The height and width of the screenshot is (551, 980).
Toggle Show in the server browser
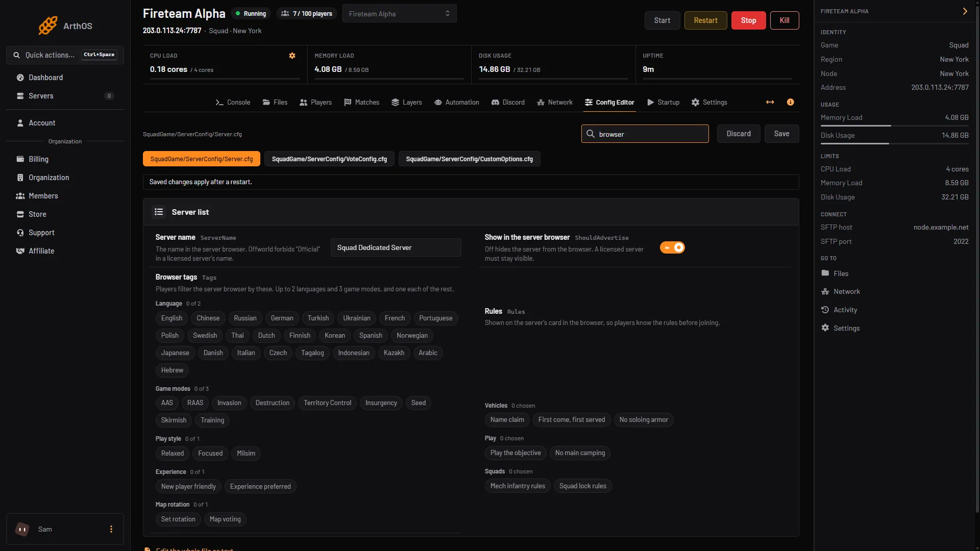pos(672,247)
